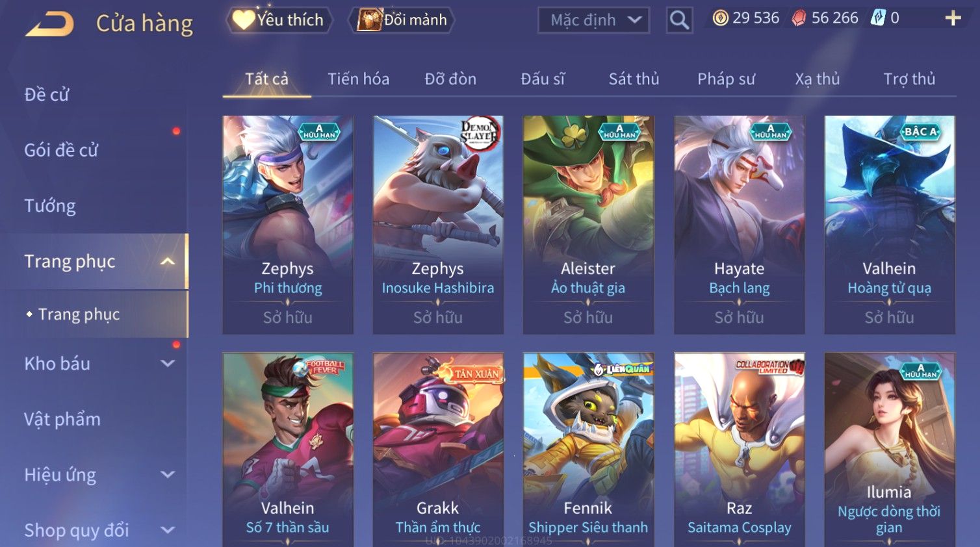
Task: Open Gói đề cử in sidebar
Action: pyautogui.click(x=61, y=150)
